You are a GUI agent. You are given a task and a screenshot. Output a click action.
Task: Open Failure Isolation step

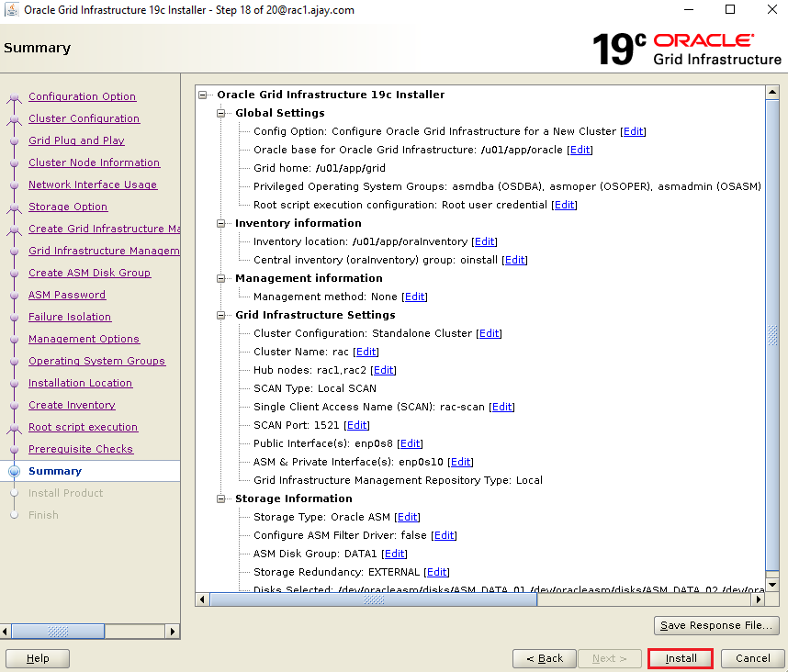pos(70,317)
